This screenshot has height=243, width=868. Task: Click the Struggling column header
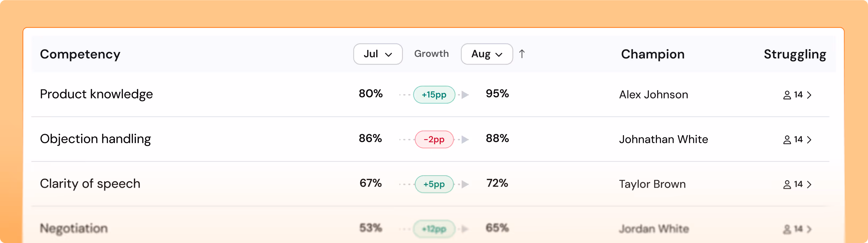(795, 54)
